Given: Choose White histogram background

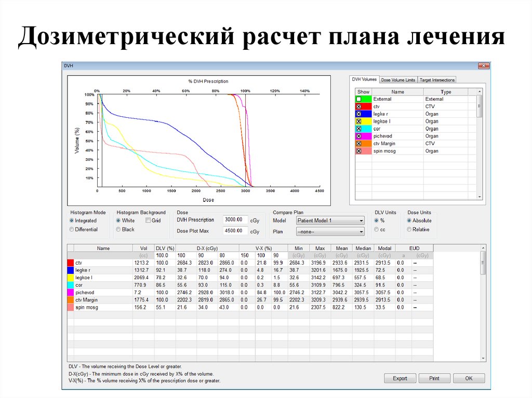Looking at the screenshot, I should pyautogui.click(x=118, y=221).
